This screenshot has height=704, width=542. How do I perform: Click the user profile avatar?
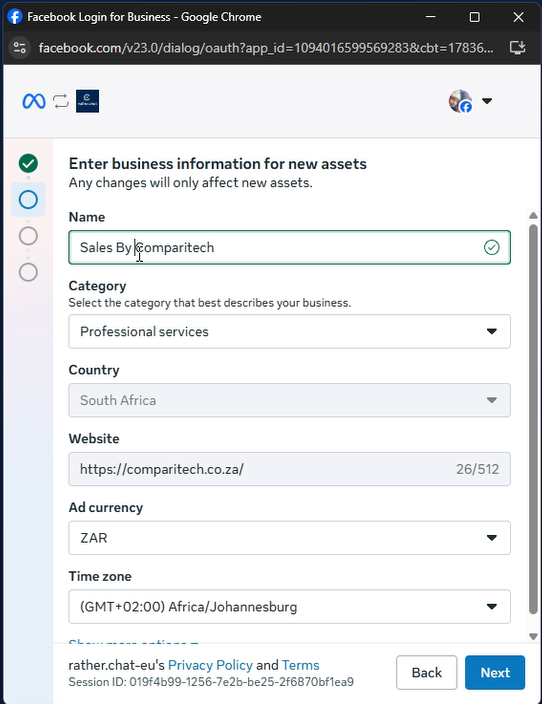(460, 101)
